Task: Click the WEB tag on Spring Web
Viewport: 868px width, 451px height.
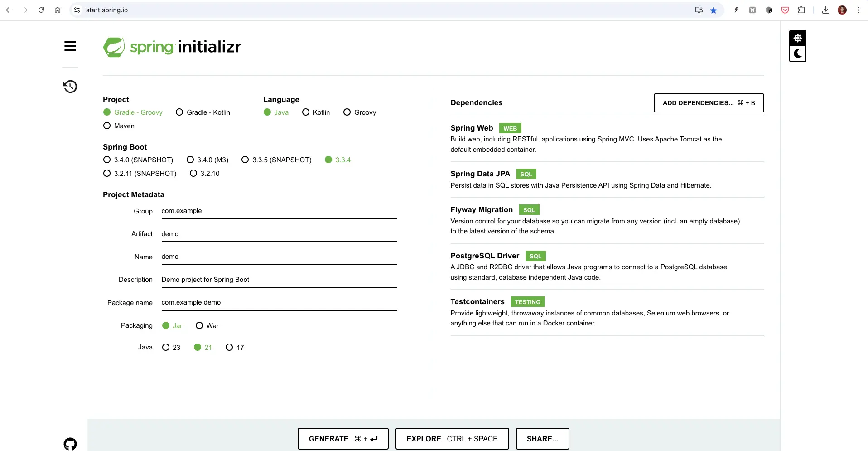Action: (x=510, y=128)
